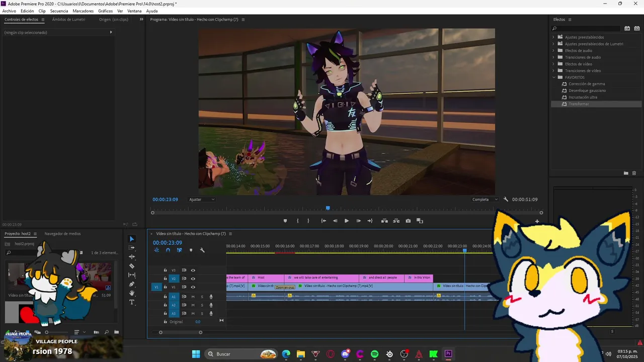Expand Transiciones de audio folder
The height and width of the screenshot is (362, 644).
click(553, 57)
